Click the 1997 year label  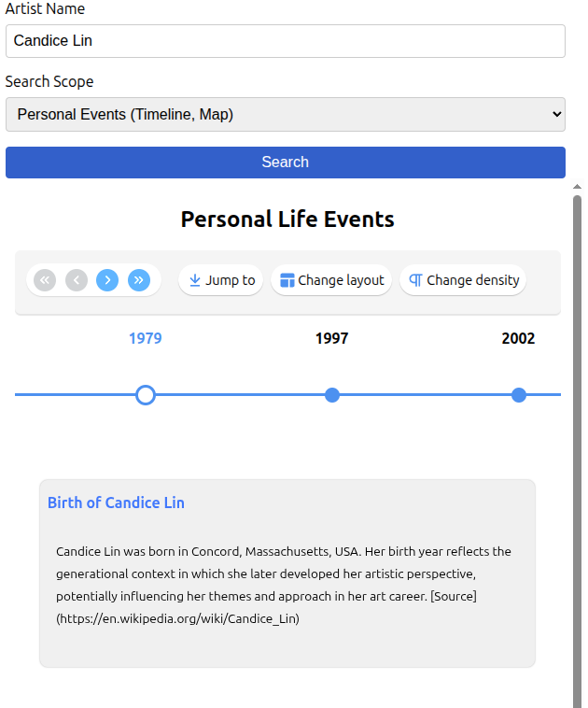tap(332, 338)
